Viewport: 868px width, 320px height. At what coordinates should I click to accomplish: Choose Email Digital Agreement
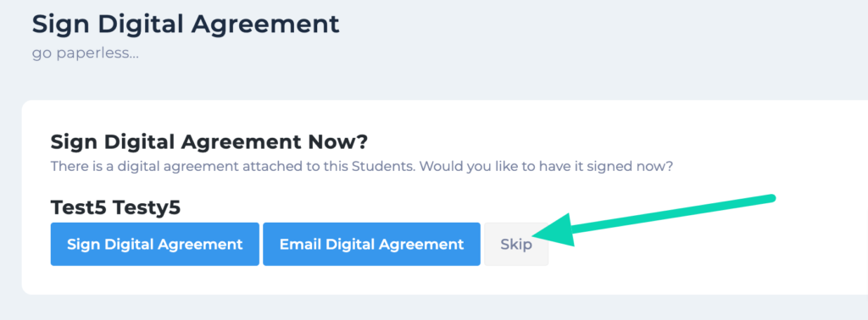(x=371, y=245)
